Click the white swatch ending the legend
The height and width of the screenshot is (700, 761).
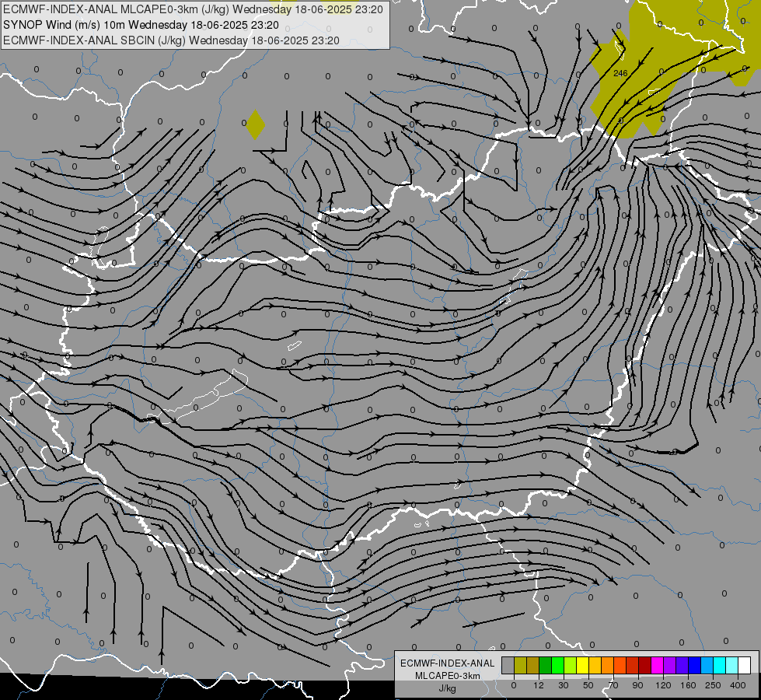(x=744, y=666)
